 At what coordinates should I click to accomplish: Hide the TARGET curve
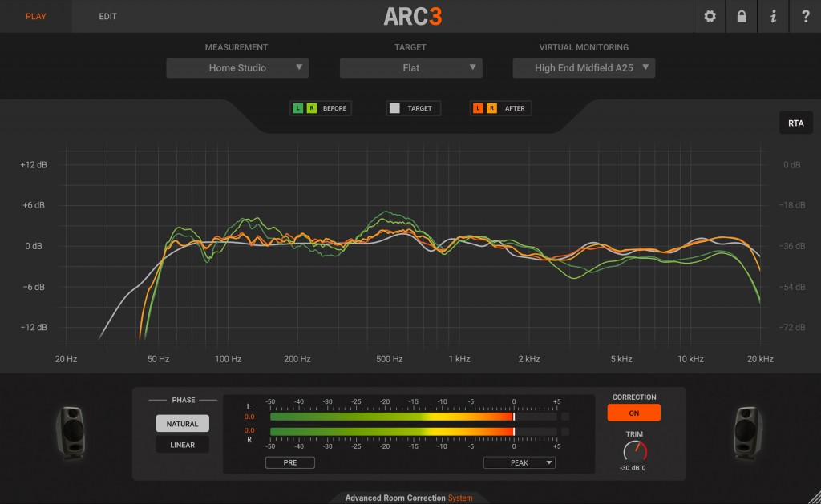point(394,107)
